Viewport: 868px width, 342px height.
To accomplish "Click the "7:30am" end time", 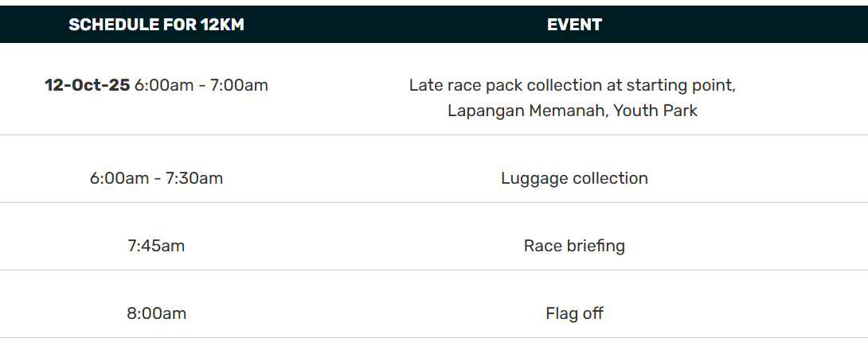I will pyautogui.click(x=194, y=178).
